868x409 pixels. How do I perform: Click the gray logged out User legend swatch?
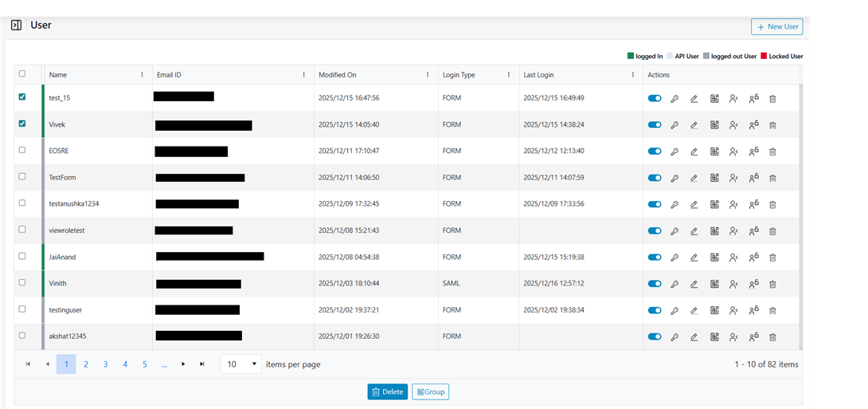pos(706,56)
